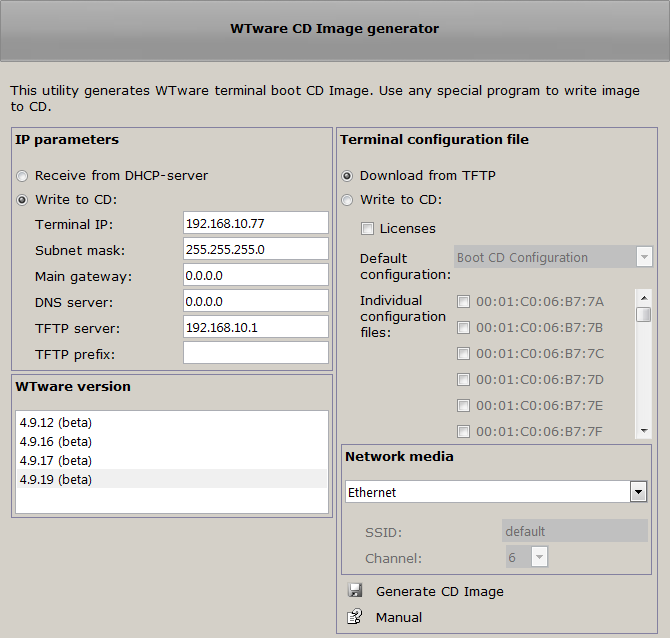Image resolution: width=670 pixels, height=638 pixels.
Task: Click Generate CD Image
Action: pos(440,591)
